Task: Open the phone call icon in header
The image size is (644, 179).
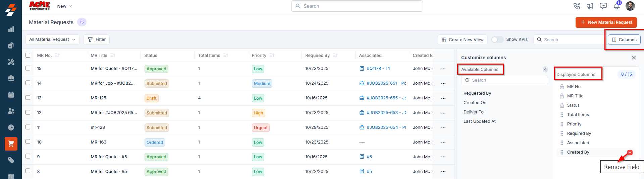Action: [x=577, y=6]
